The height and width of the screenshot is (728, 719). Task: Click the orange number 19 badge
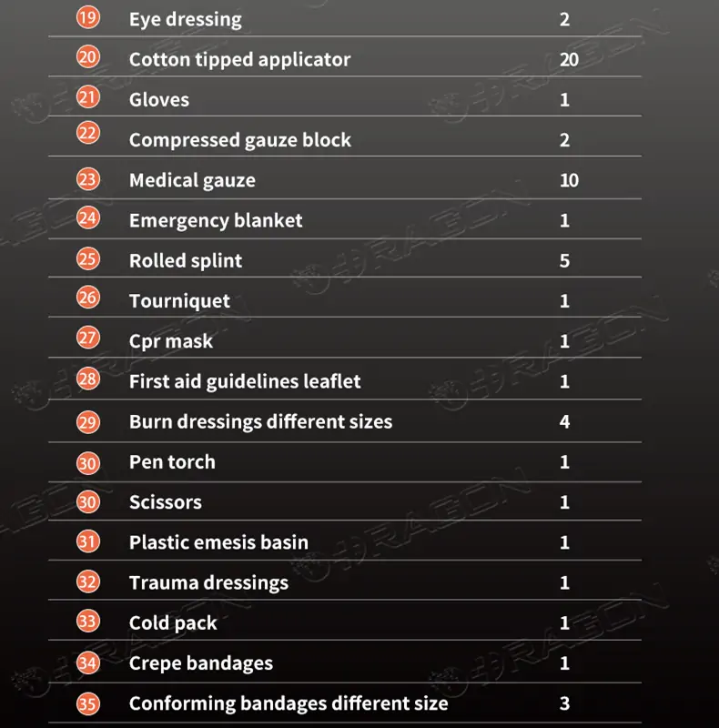[x=87, y=17]
